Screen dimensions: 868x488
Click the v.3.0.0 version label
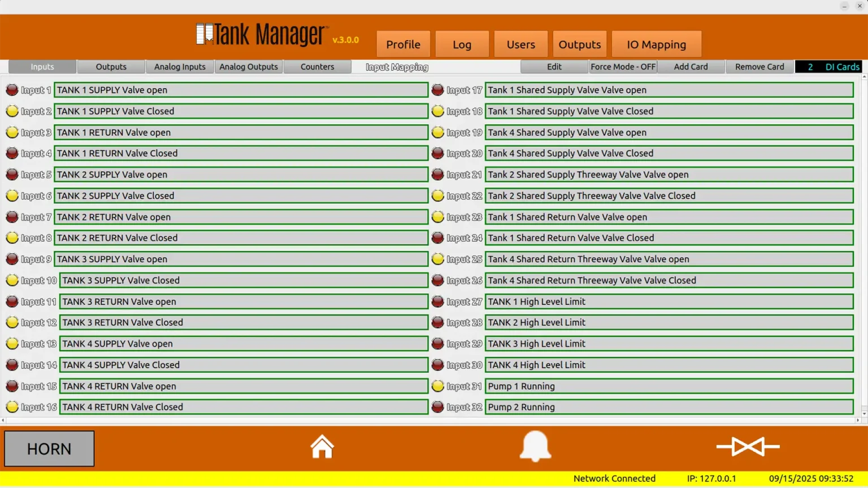click(345, 40)
